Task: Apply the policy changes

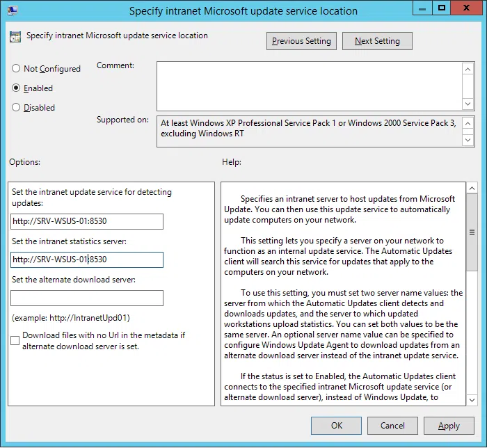Action: pyautogui.click(x=449, y=426)
